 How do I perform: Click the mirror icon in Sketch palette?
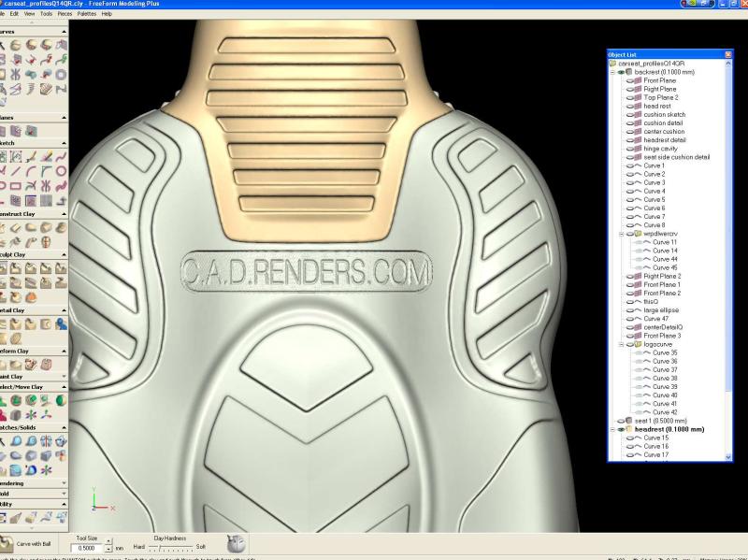(x=46, y=186)
